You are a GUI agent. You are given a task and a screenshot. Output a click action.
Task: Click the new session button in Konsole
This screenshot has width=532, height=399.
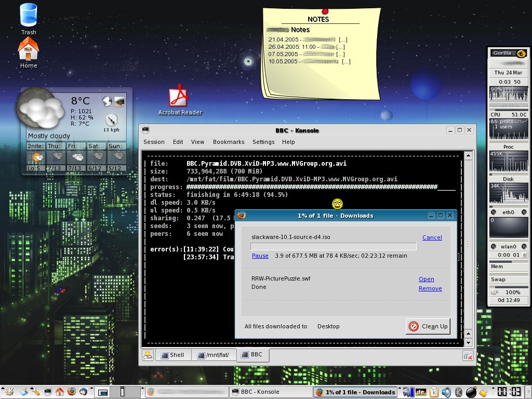[148, 355]
